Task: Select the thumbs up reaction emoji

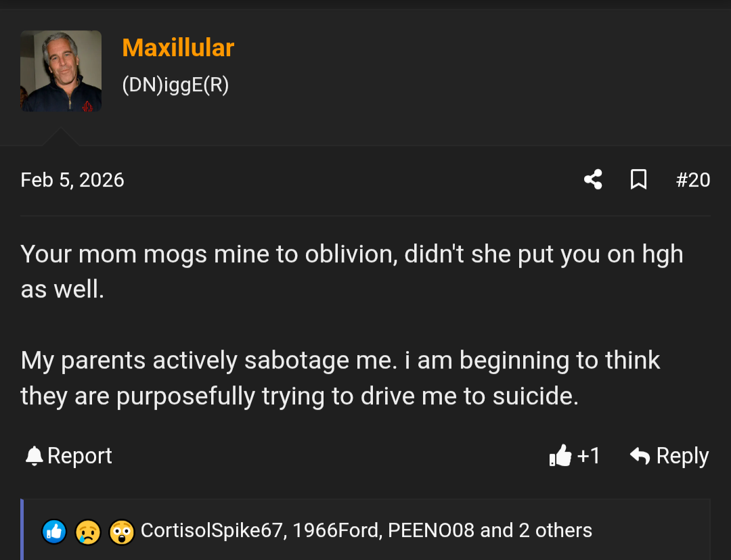Action: pyautogui.click(x=54, y=532)
